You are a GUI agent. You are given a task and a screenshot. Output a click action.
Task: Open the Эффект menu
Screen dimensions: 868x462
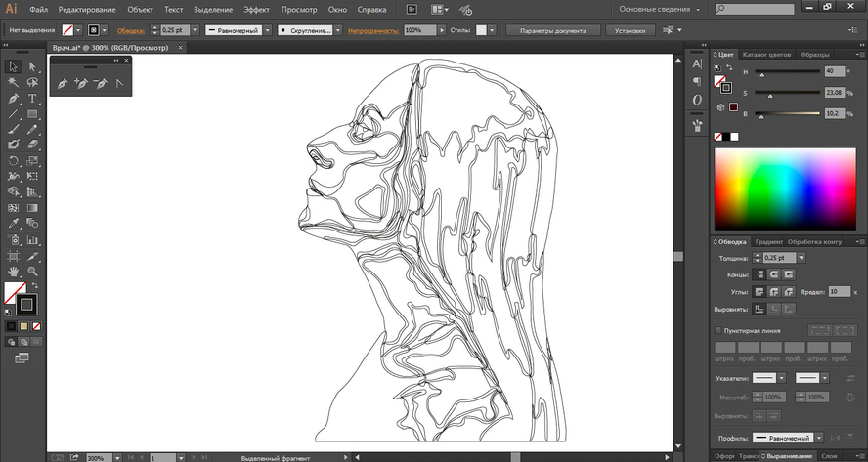(256, 10)
